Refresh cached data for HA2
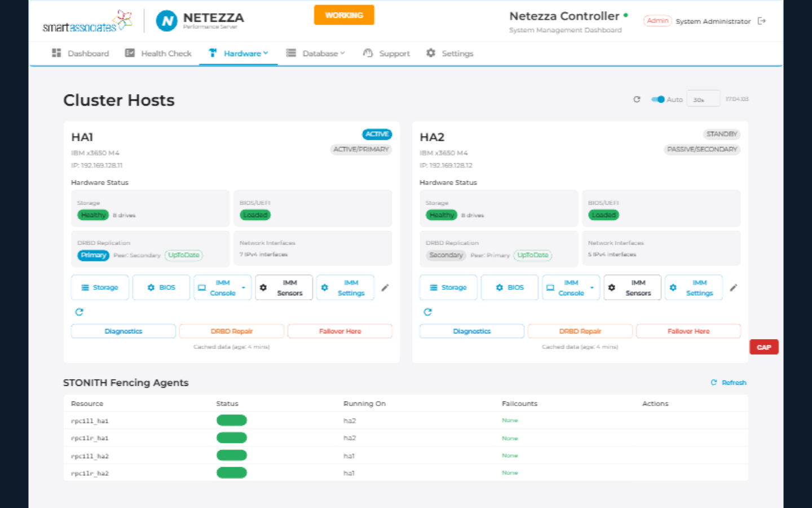The height and width of the screenshot is (508, 812). tap(428, 312)
